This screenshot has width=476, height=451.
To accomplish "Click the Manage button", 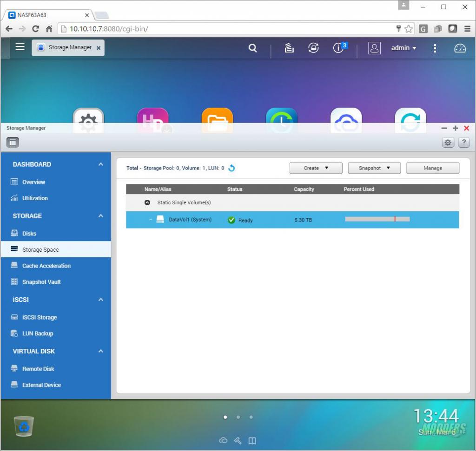I will pos(433,168).
